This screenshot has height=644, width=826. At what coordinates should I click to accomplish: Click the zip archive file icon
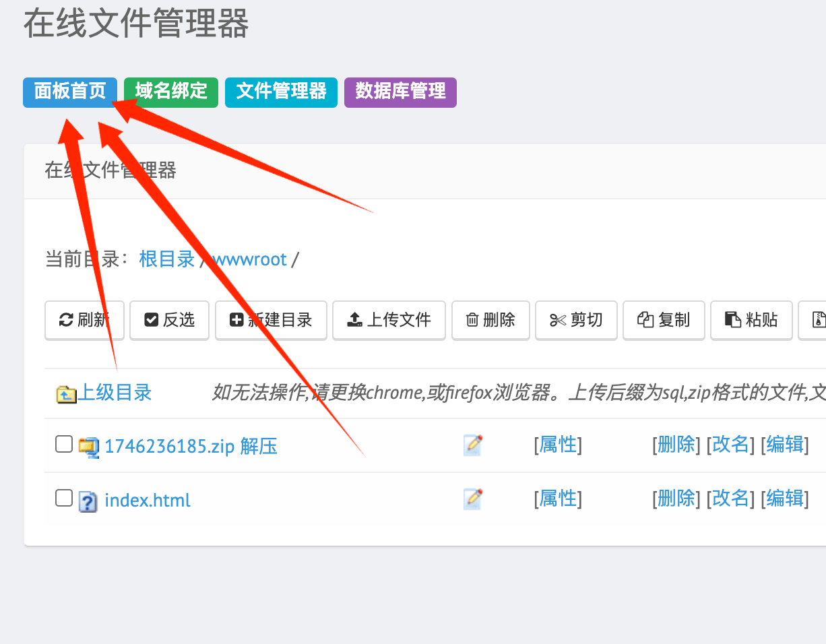coord(88,446)
